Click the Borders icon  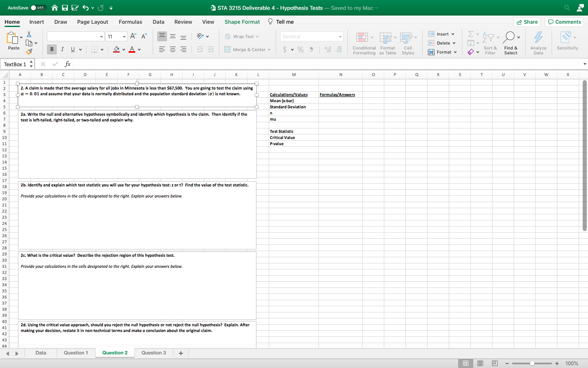(x=94, y=49)
